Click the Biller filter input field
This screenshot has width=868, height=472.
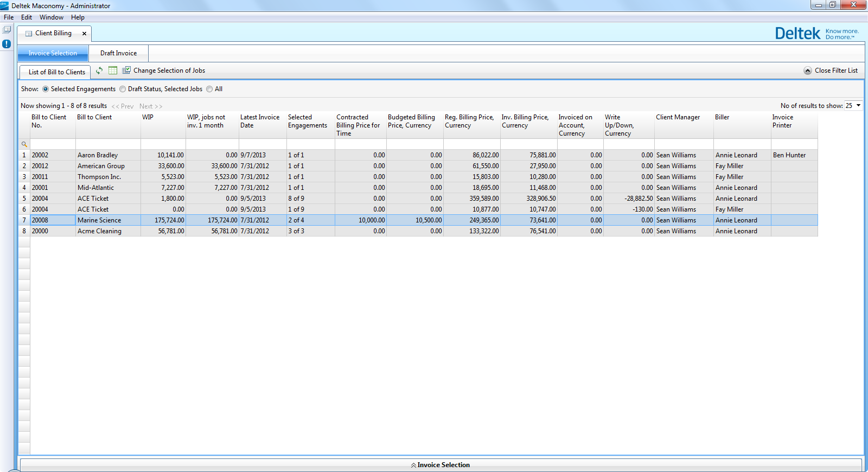(742, 144)
